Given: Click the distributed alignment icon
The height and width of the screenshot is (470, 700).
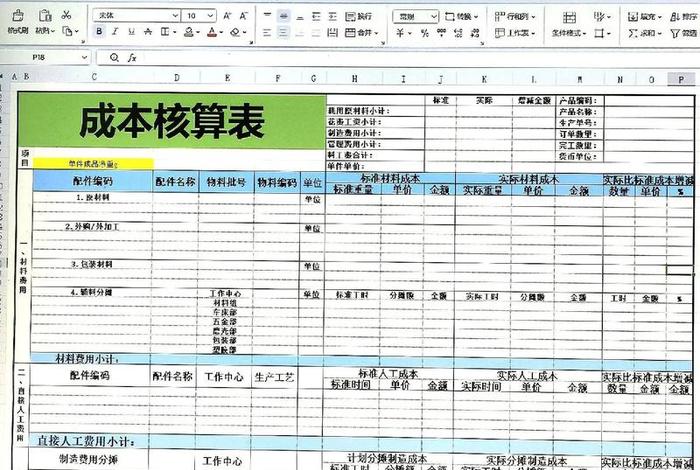Looking at the screenshot, I should click(x=333, y=33).
